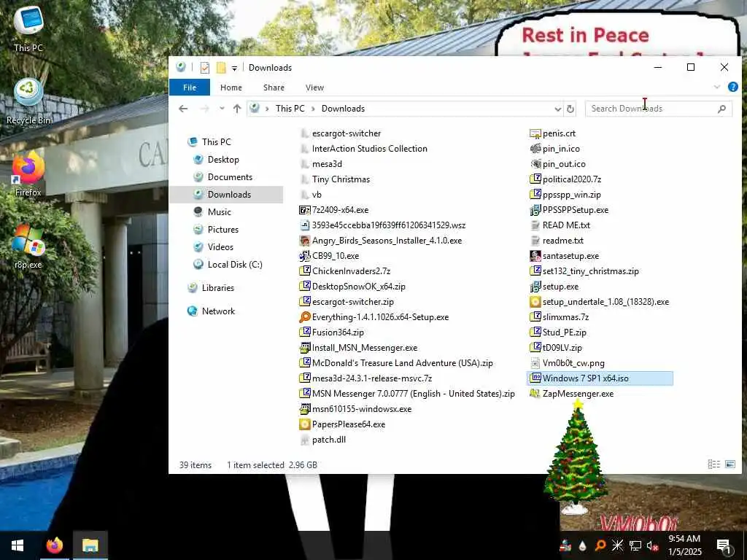Open the Share ribbon tab
Screen dimensions: 747x560
[274, 87]
